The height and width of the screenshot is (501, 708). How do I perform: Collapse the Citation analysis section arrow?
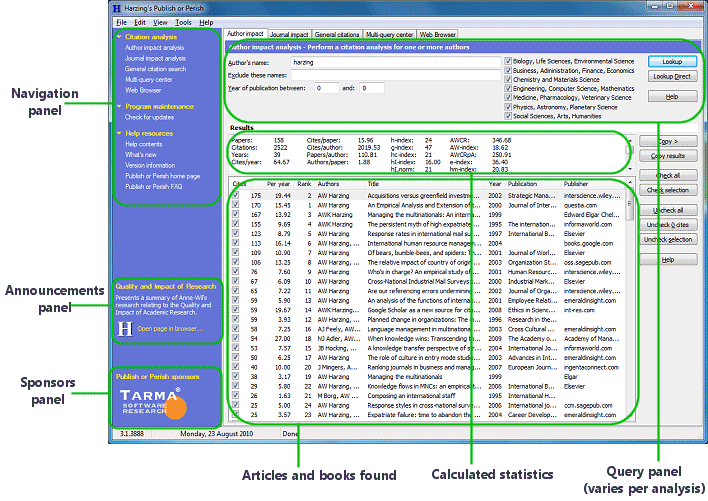tap(119, 37)
